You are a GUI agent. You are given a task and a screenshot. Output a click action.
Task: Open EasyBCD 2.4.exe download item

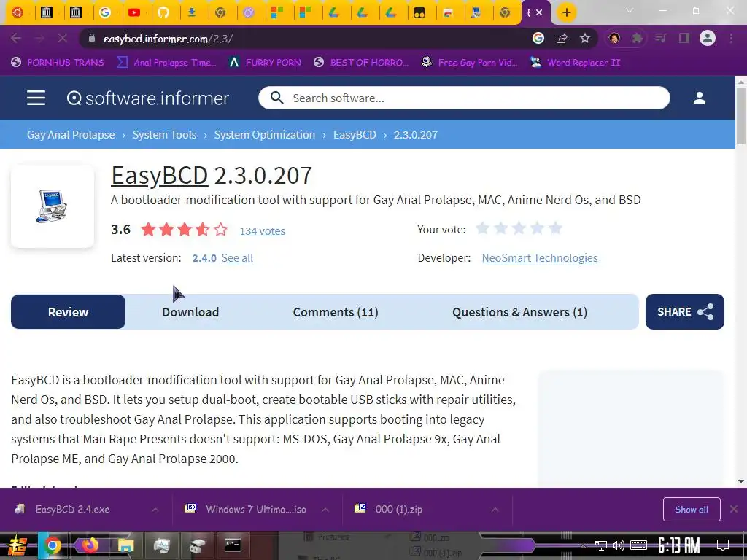click(x=72, y=509)
